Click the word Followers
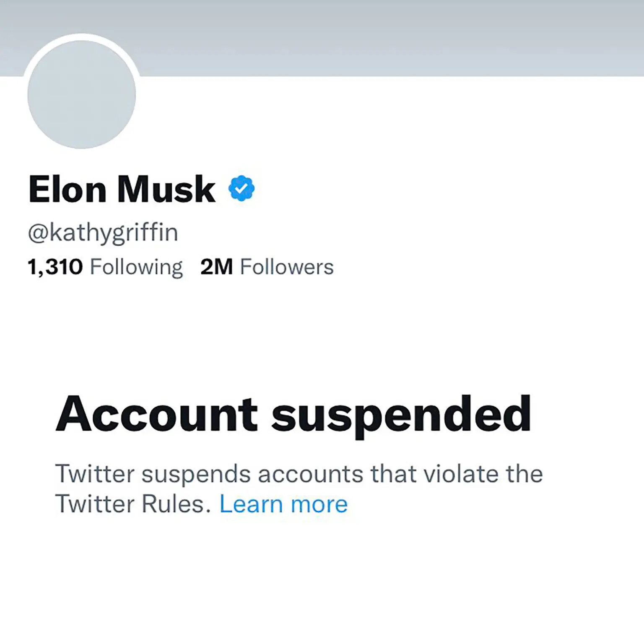The image size is (644, 644). coord(287,267)
